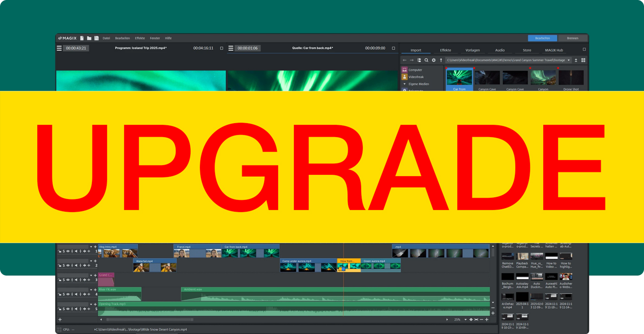Open the media pool search
Viewport: 644px width, 334px height.
pyautogui.click(x=426, y=60)
